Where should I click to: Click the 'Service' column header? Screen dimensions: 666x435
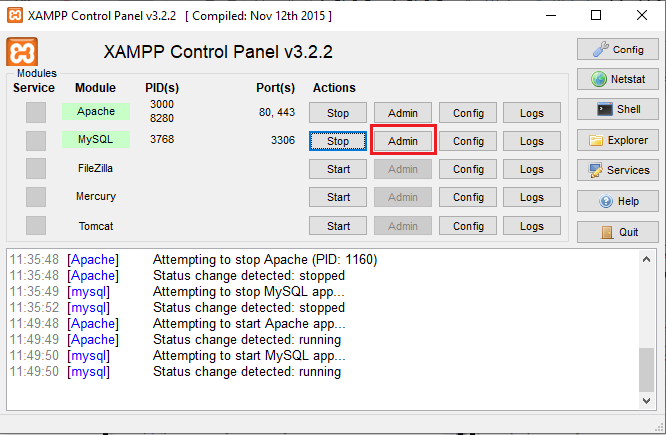(34, 88)
